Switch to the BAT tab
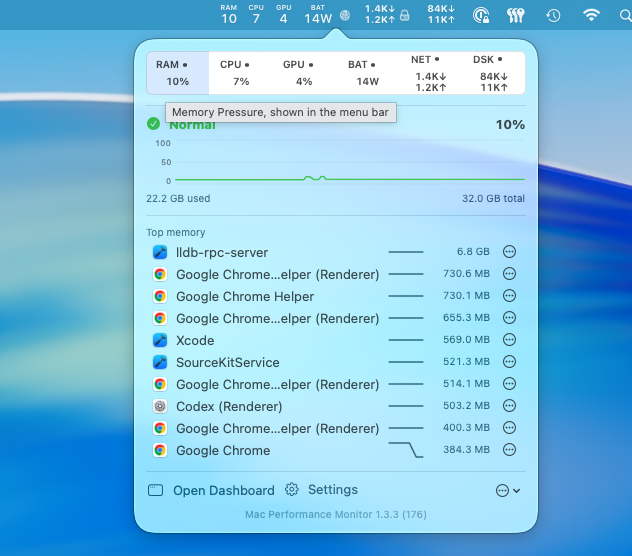 pyautogui.click(x=367, y=73)
